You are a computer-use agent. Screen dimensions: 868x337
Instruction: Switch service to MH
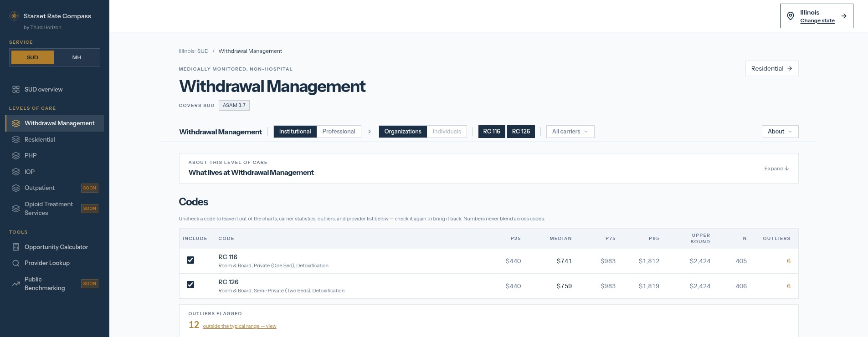pos(77,57)
